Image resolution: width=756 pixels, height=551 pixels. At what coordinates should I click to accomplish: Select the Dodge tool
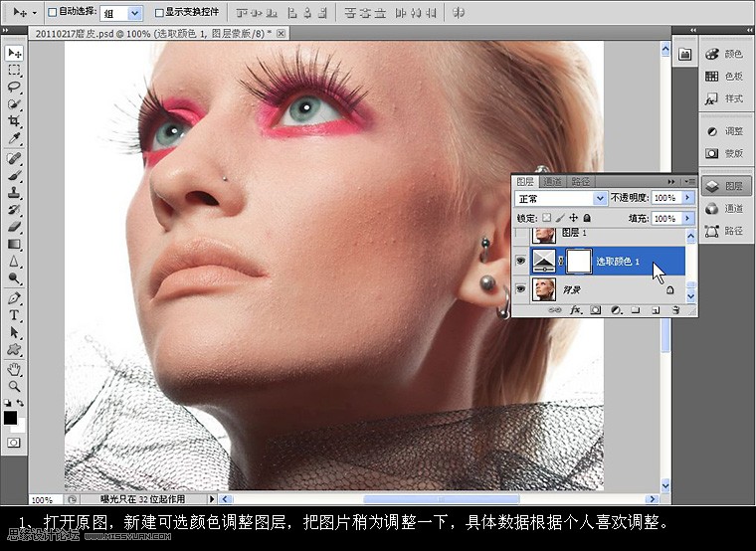click(14, 278)
